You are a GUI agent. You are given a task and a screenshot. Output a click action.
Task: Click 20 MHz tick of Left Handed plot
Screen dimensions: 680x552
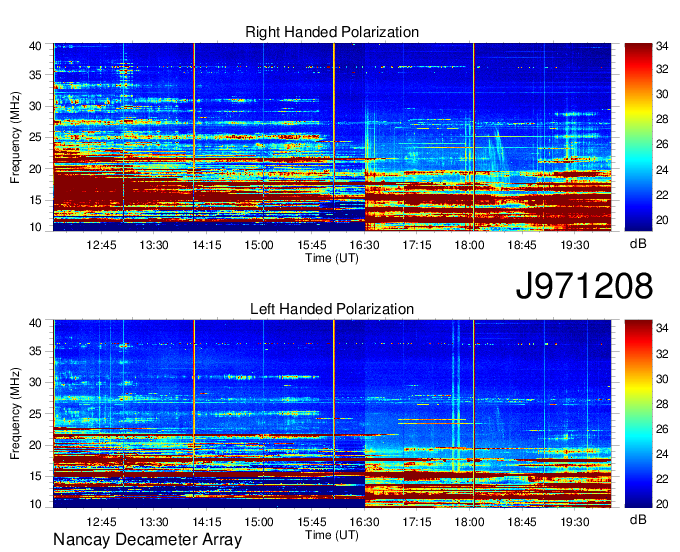35,445
